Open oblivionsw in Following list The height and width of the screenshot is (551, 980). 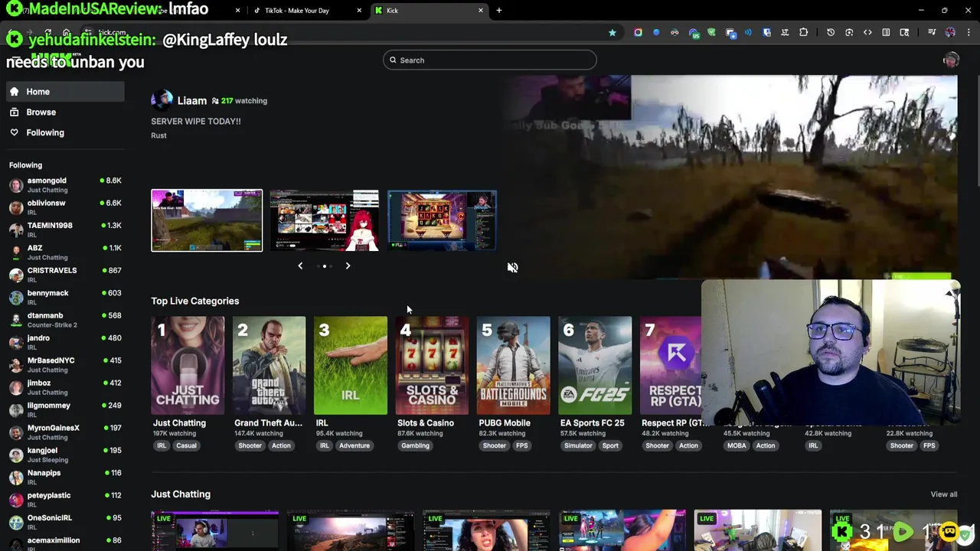pos(65,207)
